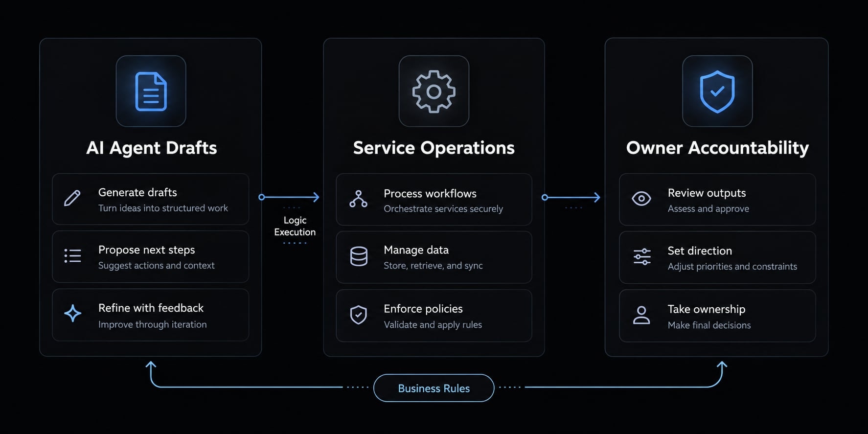The height and width of the screenshot is (434, 868).
Task: Click the 'Review outputs' title
Action: pos(707,193)
